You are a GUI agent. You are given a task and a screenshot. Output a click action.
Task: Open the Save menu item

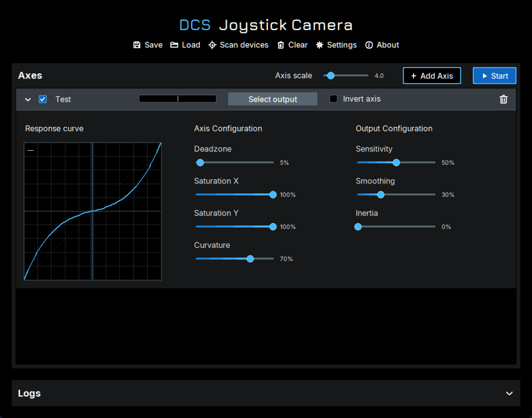(x=148, y=45)
